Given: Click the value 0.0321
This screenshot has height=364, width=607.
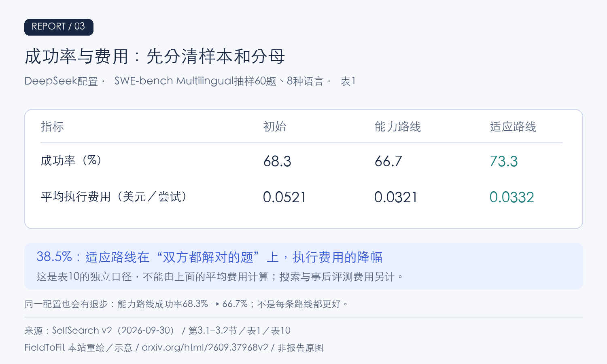Looking at the screenshot, I should point(396,197).
